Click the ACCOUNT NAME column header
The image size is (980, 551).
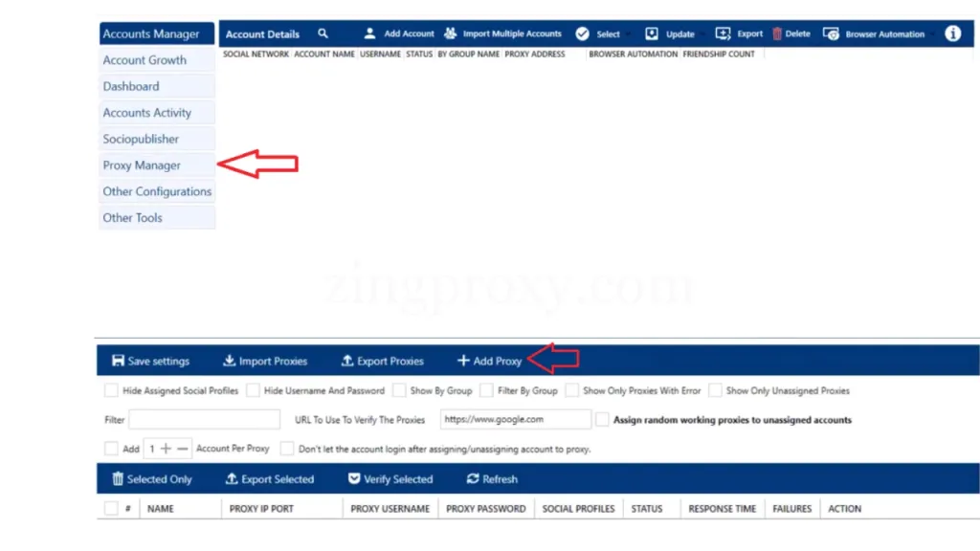324,54
